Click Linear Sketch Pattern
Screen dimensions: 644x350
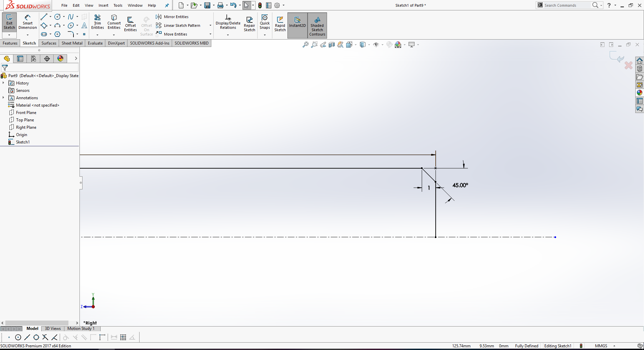coord(178,25)
